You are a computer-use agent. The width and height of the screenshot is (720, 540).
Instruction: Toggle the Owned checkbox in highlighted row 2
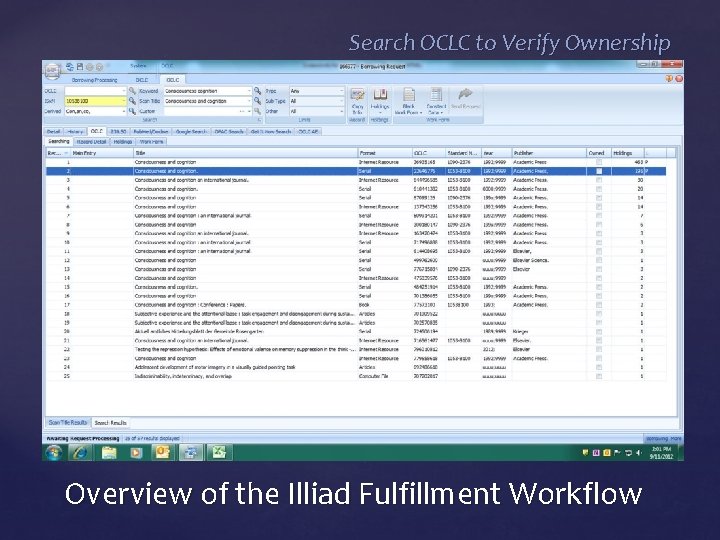coord(599,171)
